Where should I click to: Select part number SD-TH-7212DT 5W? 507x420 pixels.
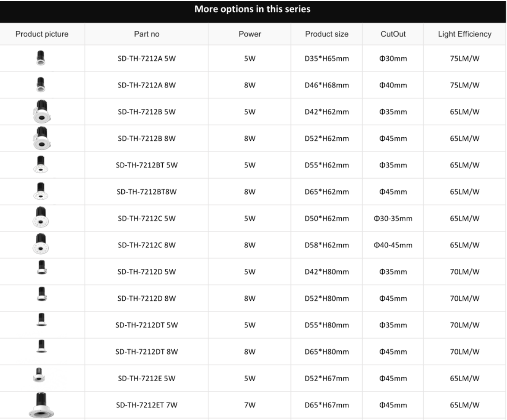147,325
